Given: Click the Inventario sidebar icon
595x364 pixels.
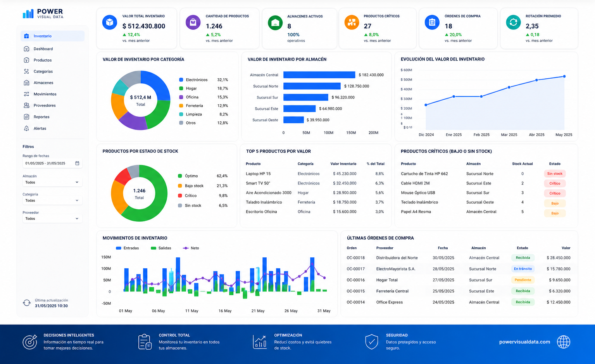Looking at the screenshot, I should click(26, 36).
